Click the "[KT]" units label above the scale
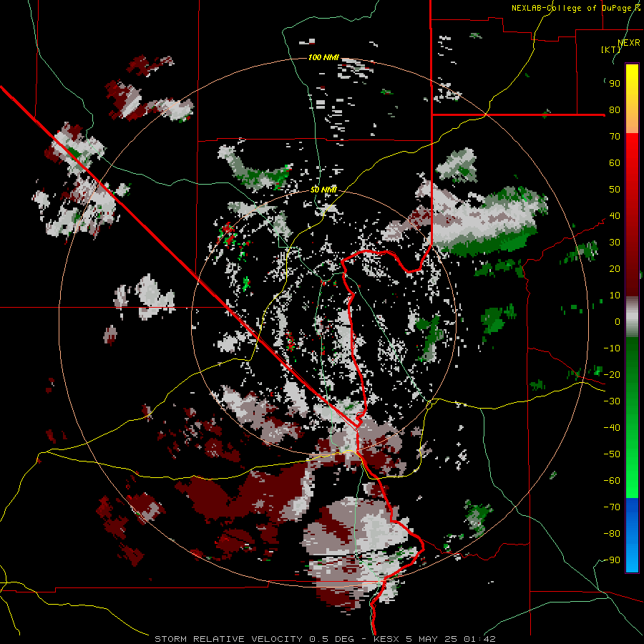Image resolution: width=644 pixels, height=644 pixels. [611, 49]
